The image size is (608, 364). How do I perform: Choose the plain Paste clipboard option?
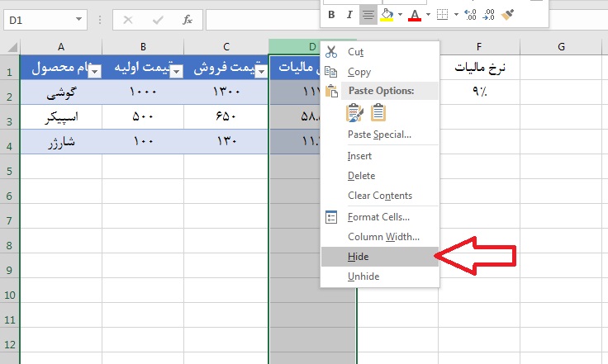pos(378,113)
